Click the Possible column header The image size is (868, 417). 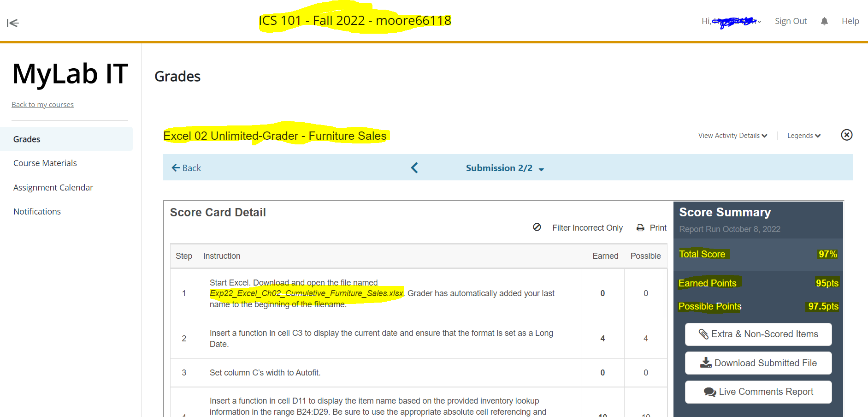[x=645, y=256]
